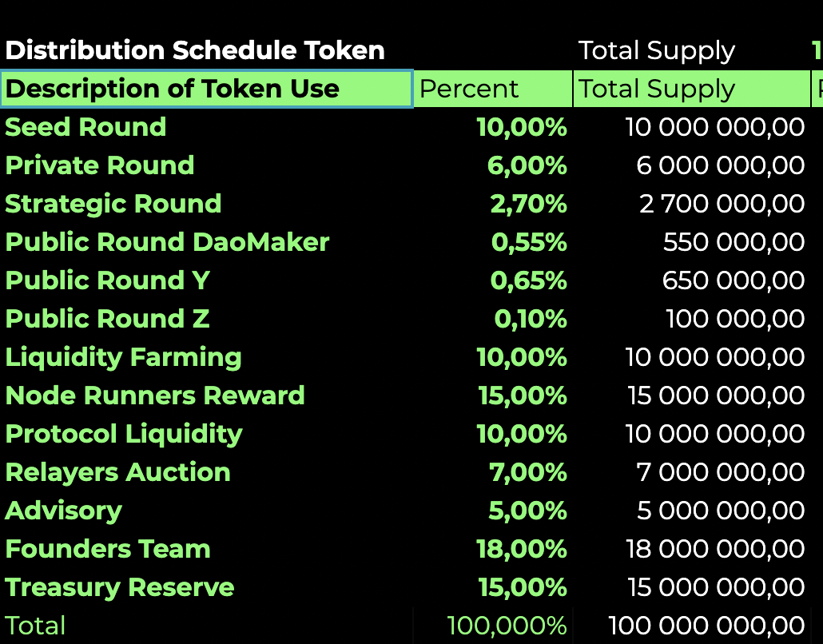Click the 18 000 000,00 supply cell

point(715,549)
